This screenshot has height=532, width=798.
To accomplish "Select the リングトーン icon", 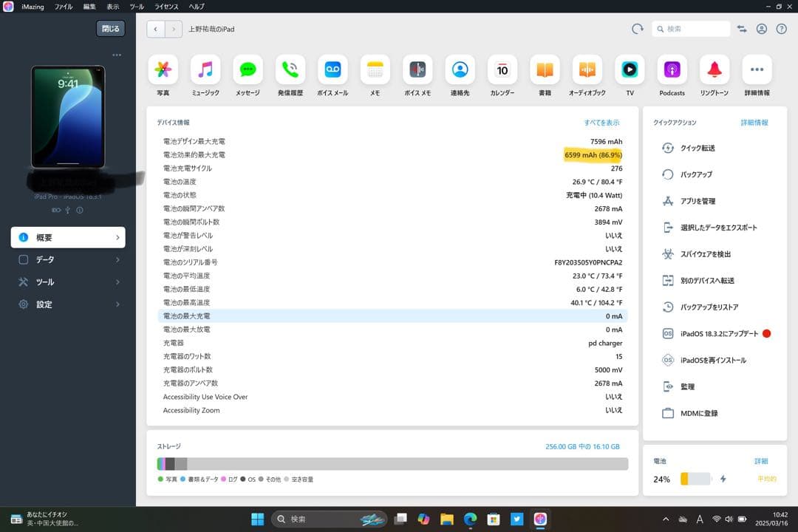I will [x=714, y=70].
